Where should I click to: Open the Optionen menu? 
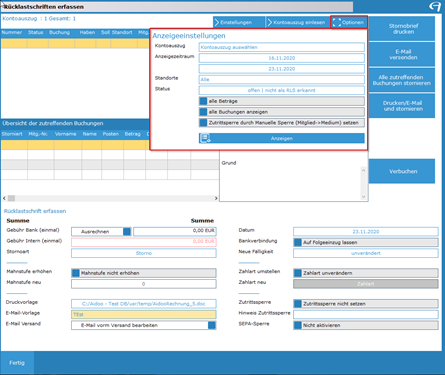[349, 22]
